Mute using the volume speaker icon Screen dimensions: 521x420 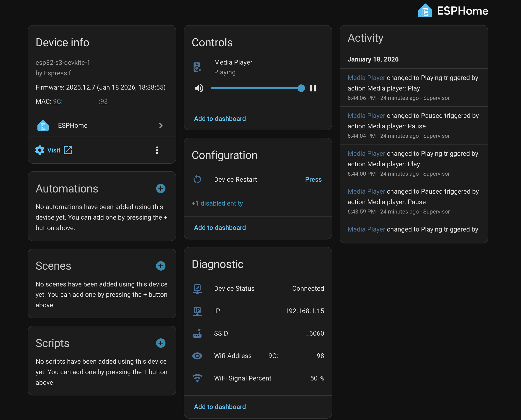click(199, 88)
